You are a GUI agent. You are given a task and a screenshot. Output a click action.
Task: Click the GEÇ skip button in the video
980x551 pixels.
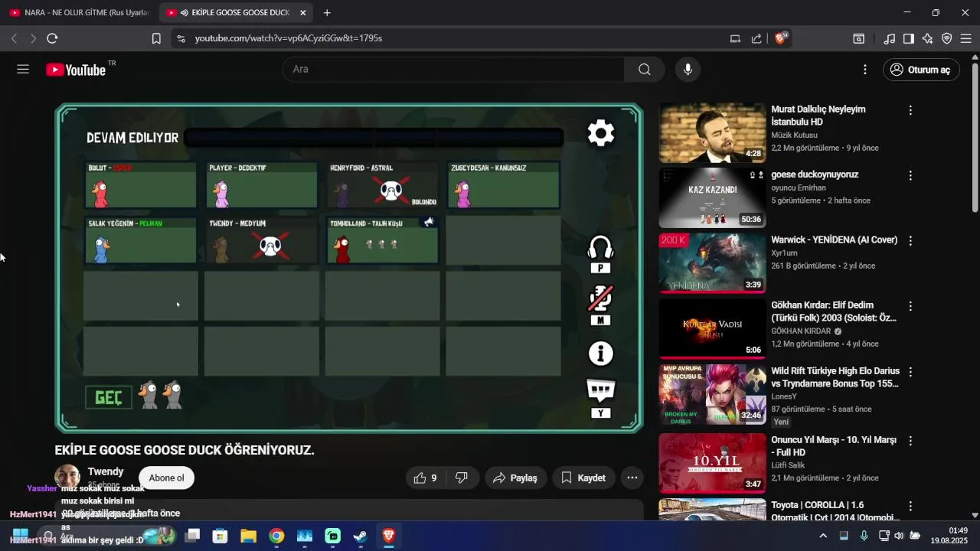[109, 397]
